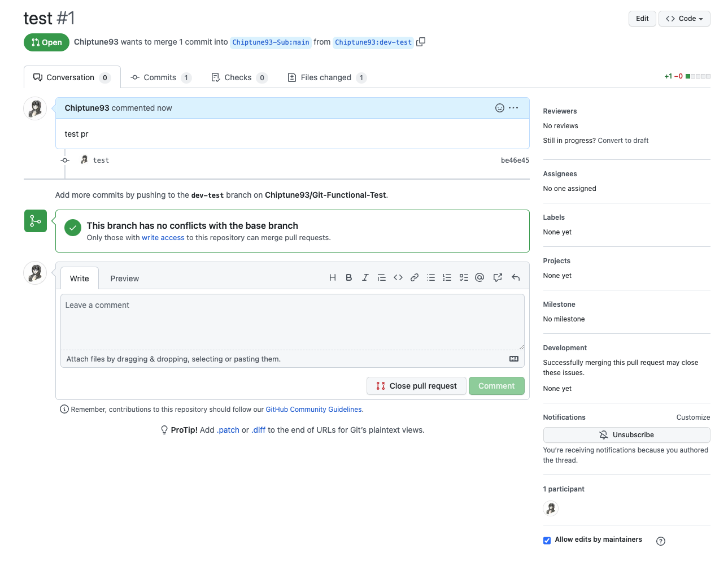Image resolution: width=728 pixels, height=570 pixels.
Task: Click the participant avatar in sidebar
Action: click(x=551, y=508)
